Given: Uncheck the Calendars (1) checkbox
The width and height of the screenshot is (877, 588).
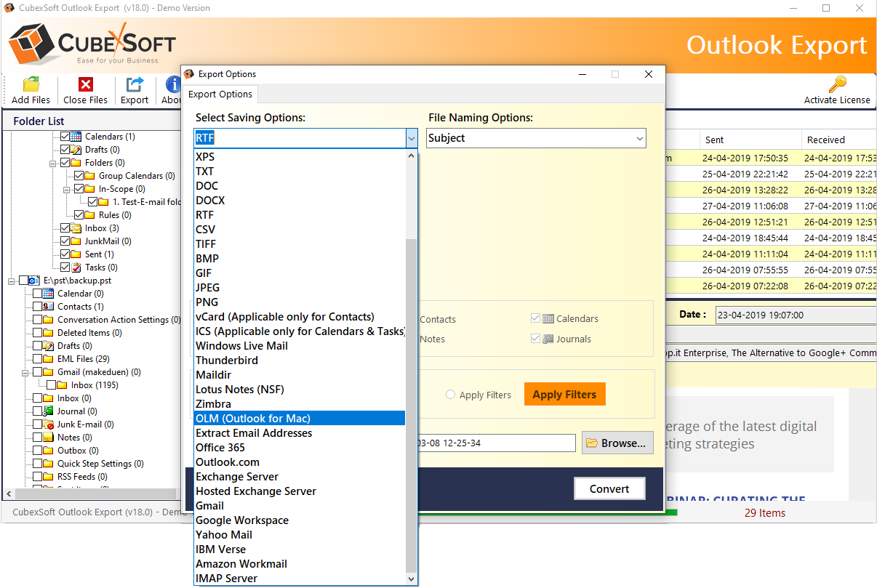Looking at the screenshot, I should point(65,137).
